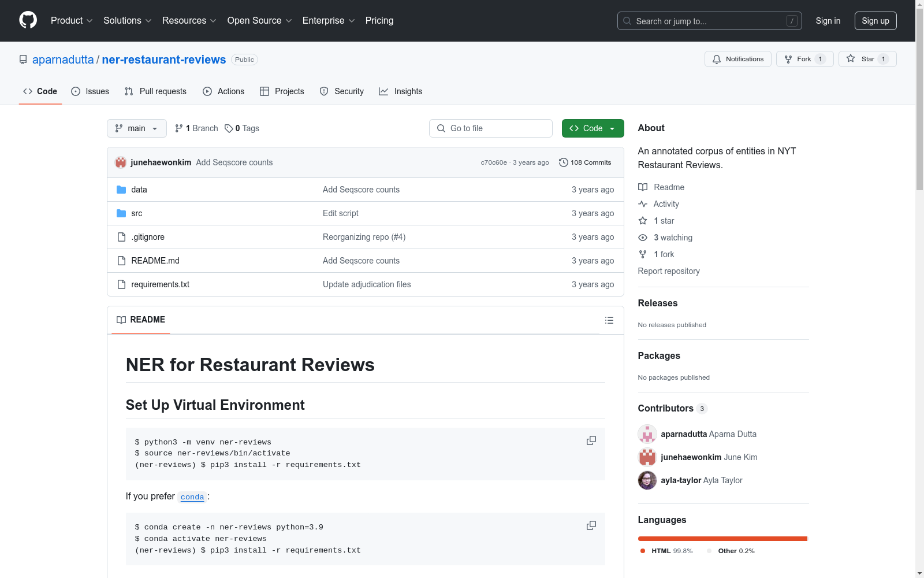This screenshot has width=924, height=578.
Task: Click the requirements.txt file icon
Action: (x=121, y=284)
